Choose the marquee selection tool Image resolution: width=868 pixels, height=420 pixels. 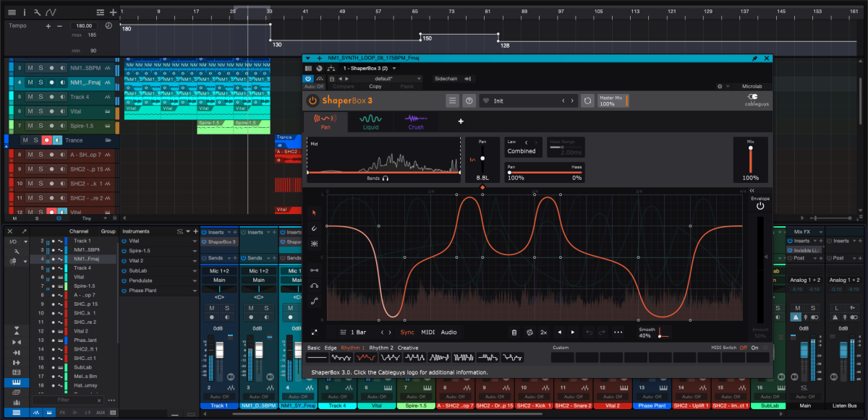(x=315, y=244)
